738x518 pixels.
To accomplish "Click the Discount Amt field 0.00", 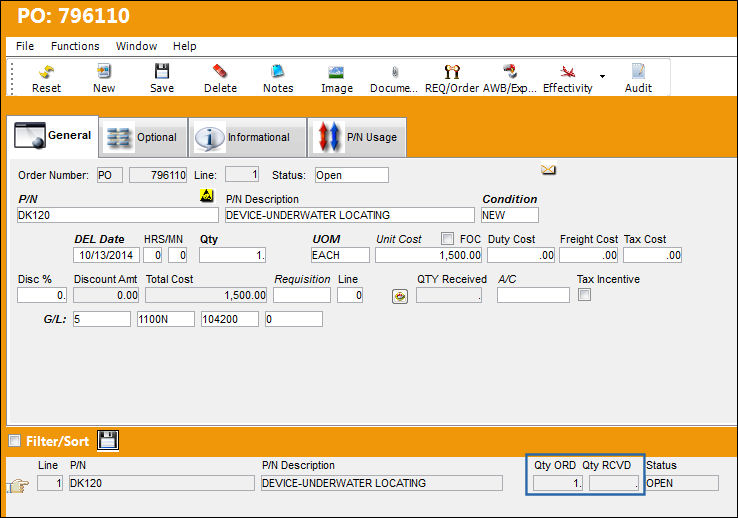I will pos(106,295).
